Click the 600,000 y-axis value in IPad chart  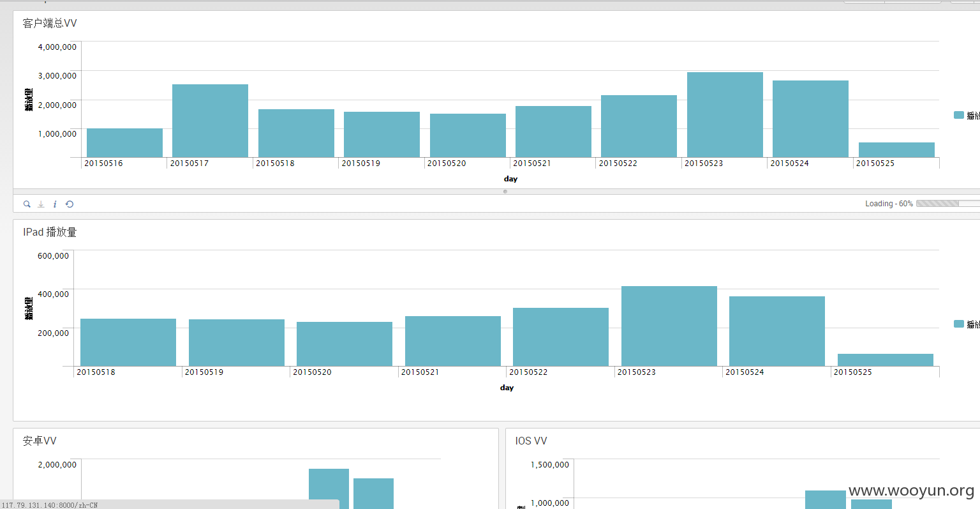pos(54,256)
